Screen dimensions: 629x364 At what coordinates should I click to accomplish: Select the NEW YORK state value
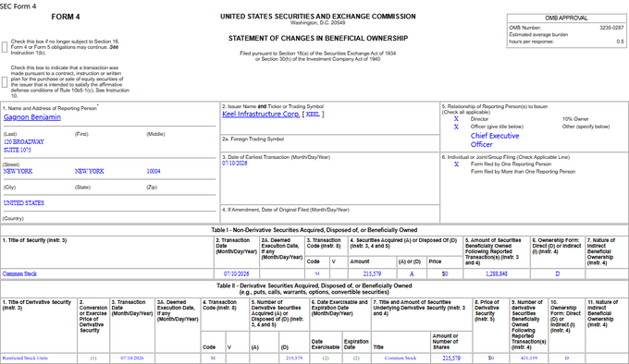click(x=89, y=172)
